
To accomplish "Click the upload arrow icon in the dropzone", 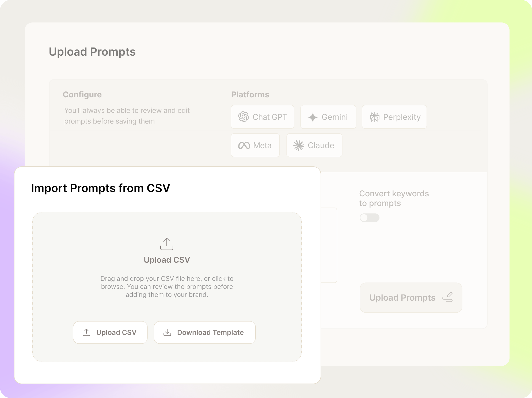I will coord(167,244).
